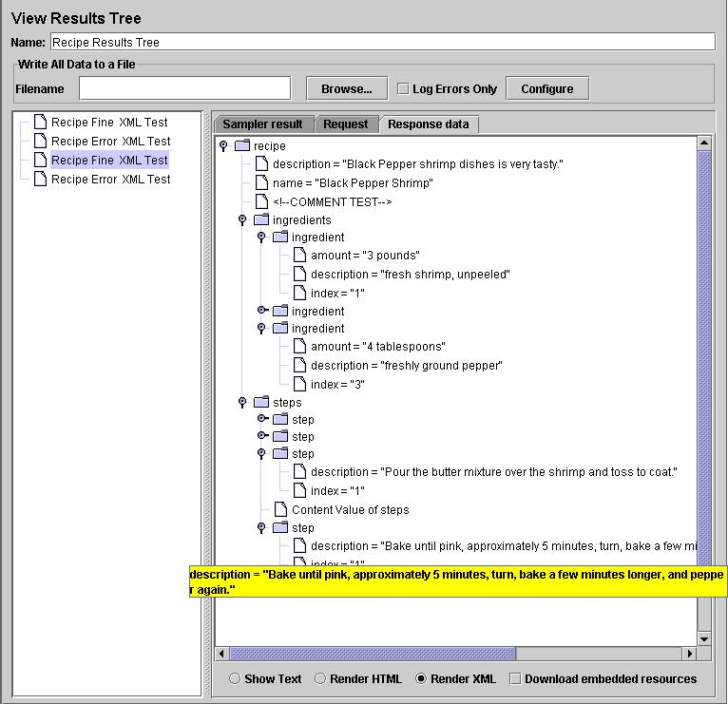Click the steps folder icon

point(261,402)
